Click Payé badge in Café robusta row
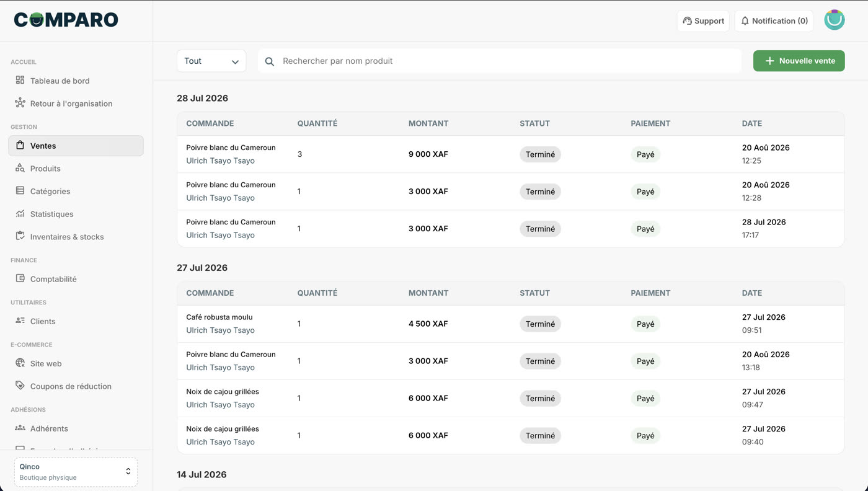This screenshot has height=491, width=868. click(645, 324)
